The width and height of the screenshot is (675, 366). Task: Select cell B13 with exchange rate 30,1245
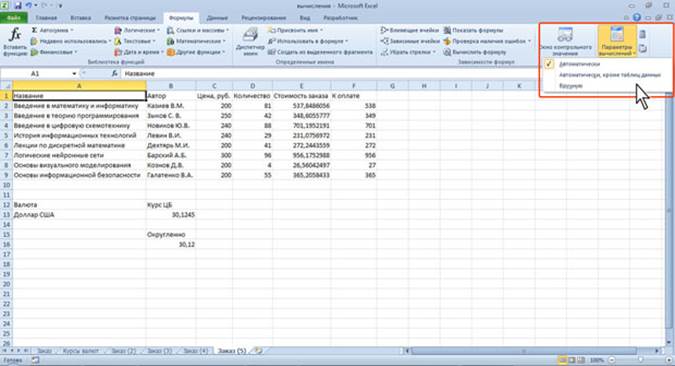click(x=171, y=214)
